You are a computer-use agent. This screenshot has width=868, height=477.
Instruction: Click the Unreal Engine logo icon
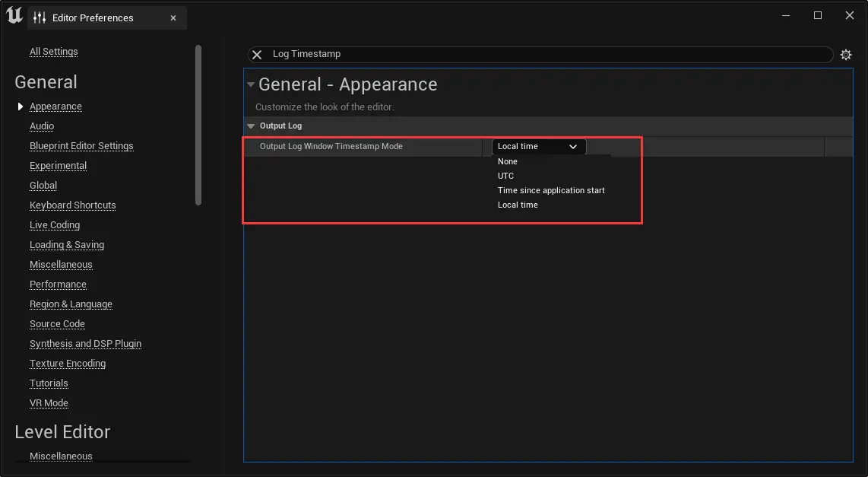point(14,15)
